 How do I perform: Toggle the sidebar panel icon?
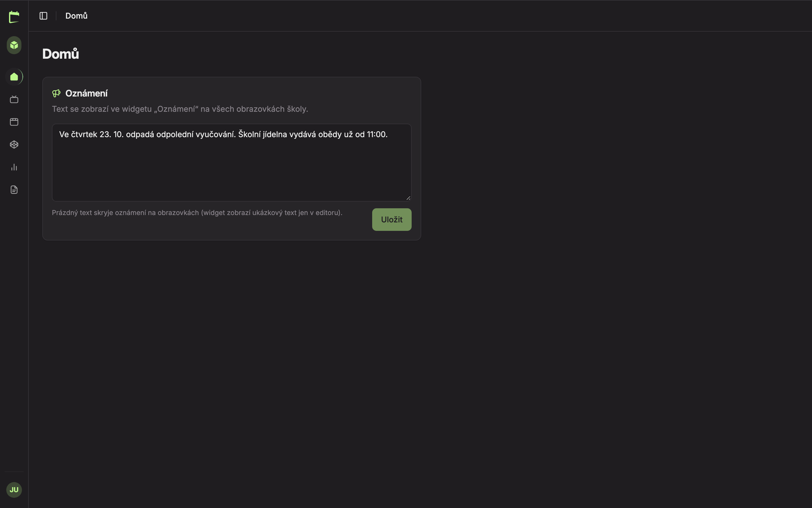pos(44,16)
